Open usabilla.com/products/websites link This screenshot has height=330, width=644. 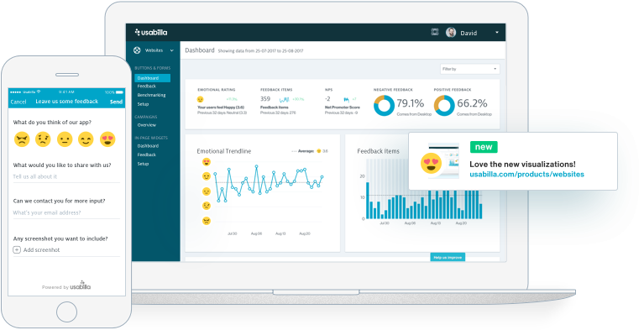pyautogui.click(x=527, y=175)
